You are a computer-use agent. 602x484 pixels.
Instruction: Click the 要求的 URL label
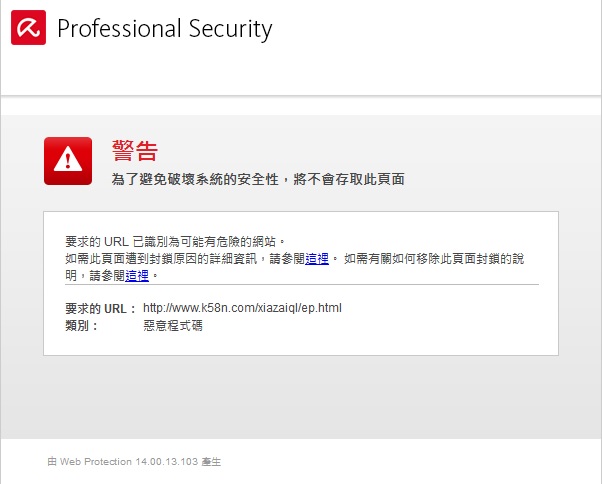tap(101, 309)
